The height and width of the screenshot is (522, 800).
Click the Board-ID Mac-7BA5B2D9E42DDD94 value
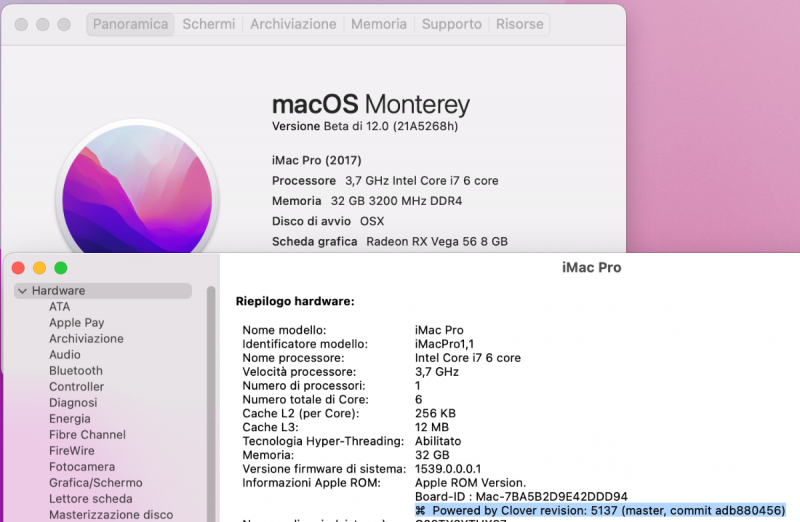click(x=521, y=496)
